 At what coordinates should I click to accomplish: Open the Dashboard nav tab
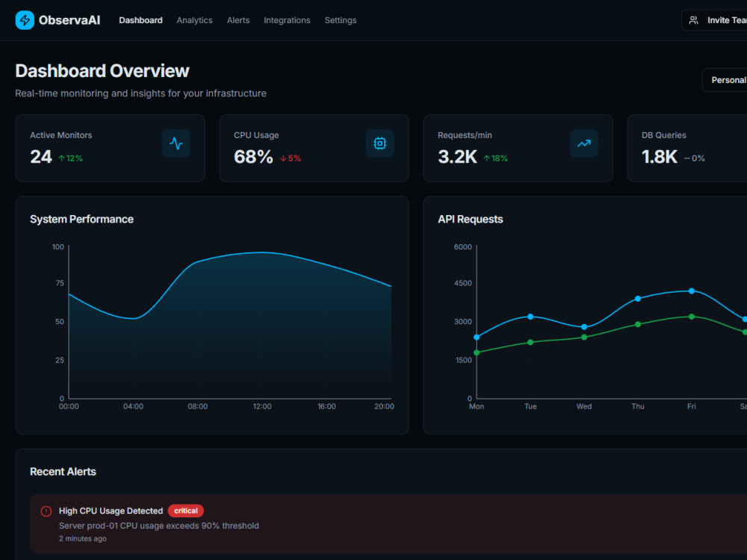click(140, 20)
